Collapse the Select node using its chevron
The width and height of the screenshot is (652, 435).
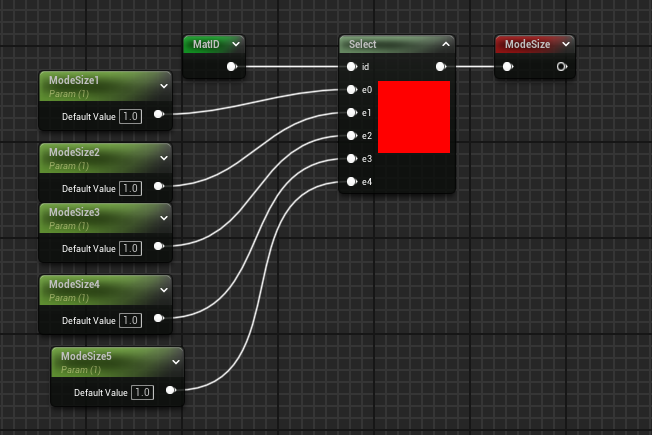446,45
